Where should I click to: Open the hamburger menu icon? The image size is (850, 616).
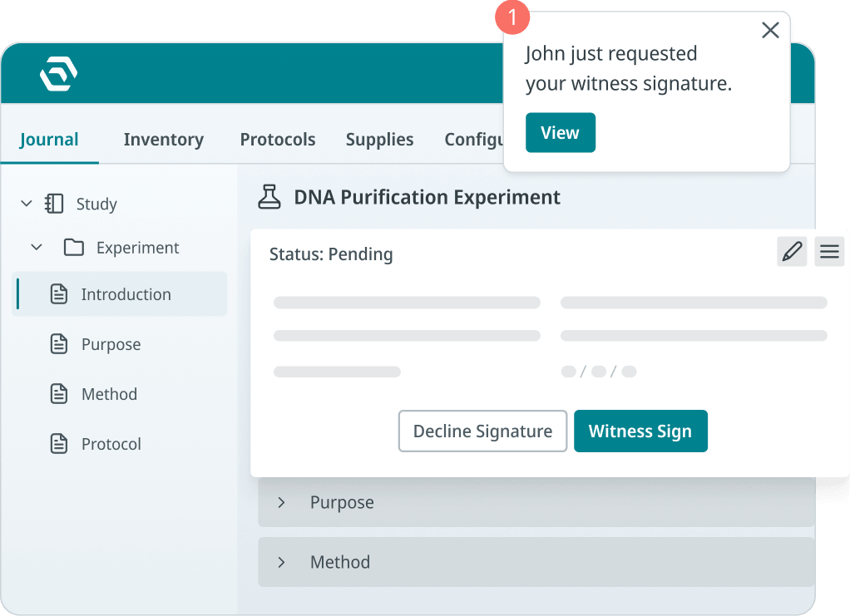829,251
